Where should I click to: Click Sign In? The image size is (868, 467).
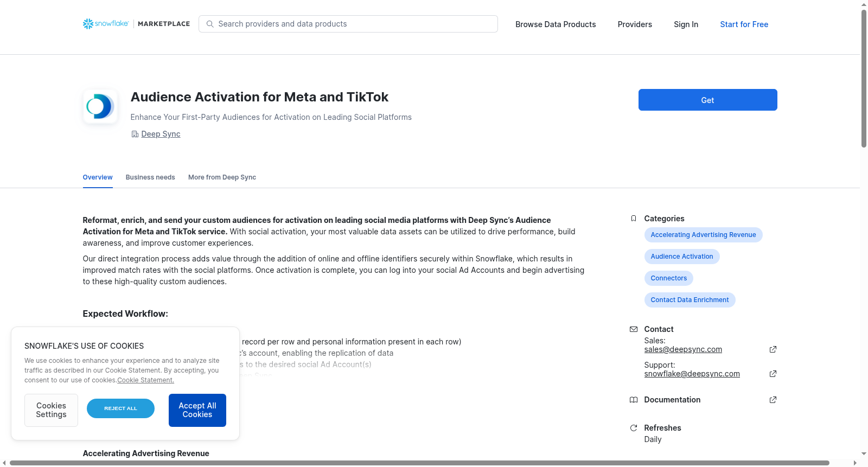686,24
